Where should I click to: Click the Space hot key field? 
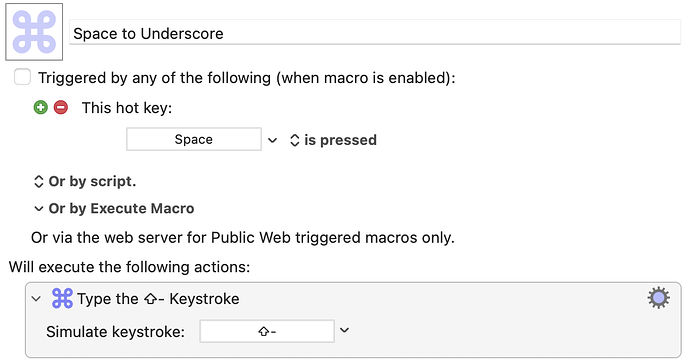194,139
